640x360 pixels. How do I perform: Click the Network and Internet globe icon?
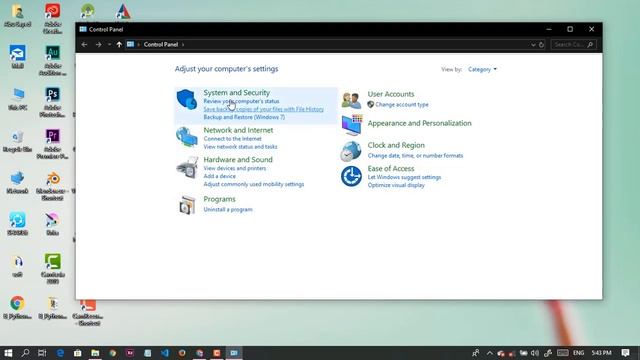click(x=187, y=137)
